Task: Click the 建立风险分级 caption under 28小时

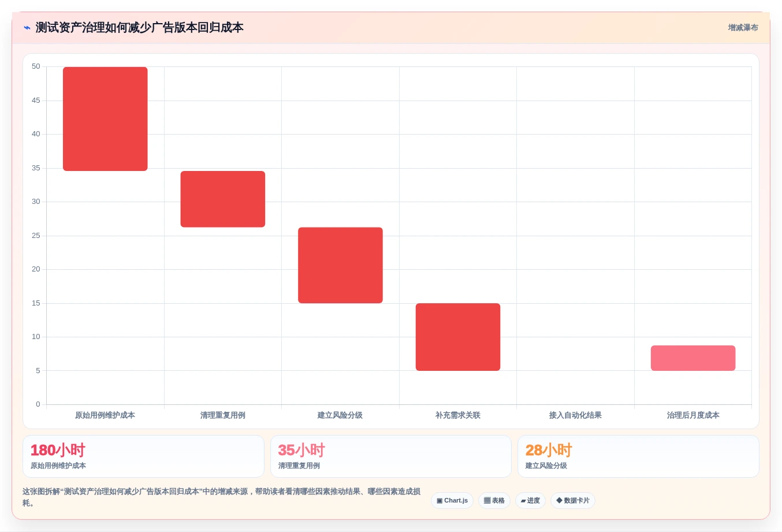Action: pyautogui.click(x=546, y=466)
